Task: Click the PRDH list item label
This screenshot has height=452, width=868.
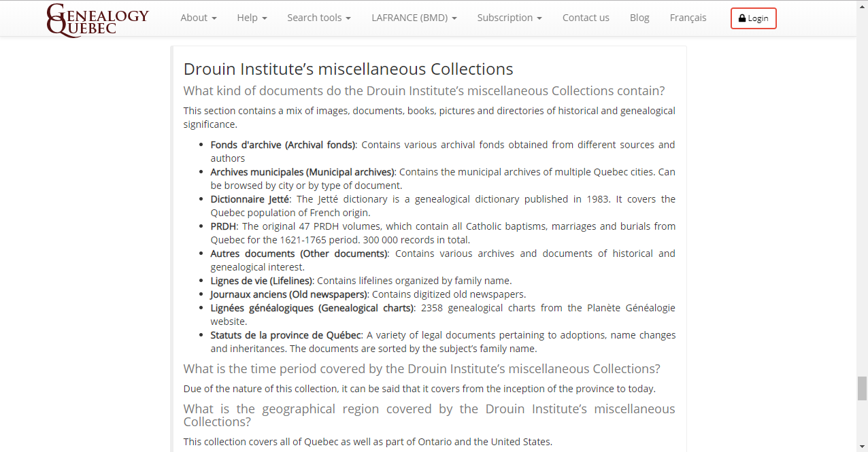Action: [x=224, y=226]
